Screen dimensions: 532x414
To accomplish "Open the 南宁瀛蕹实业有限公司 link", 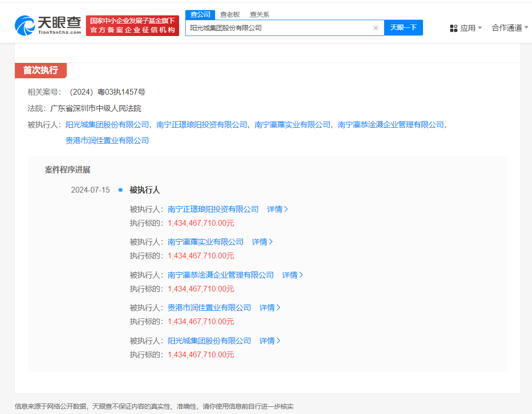I will (206, 242).
